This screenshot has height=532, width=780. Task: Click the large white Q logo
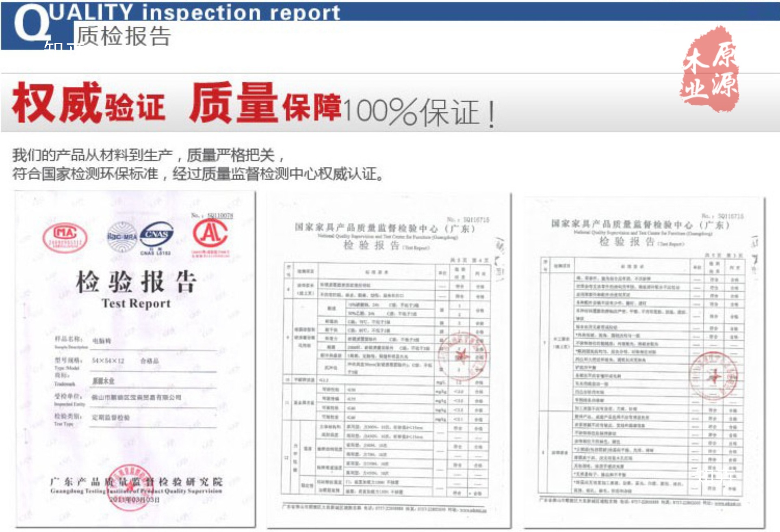(x=32, y=24)
